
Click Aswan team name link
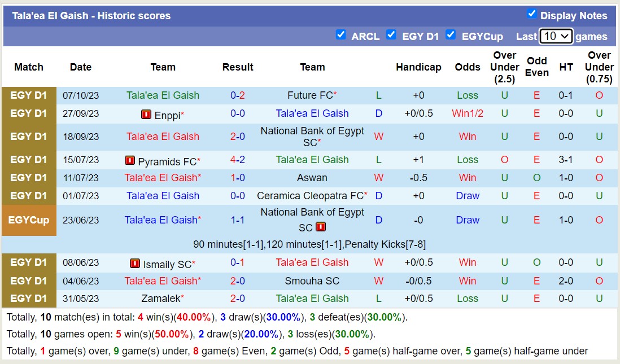312,178
